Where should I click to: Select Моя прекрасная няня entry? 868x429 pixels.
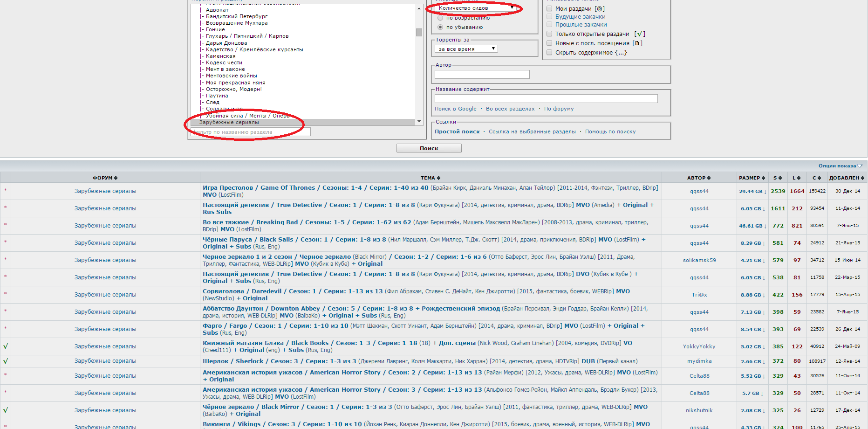[235, 83]
